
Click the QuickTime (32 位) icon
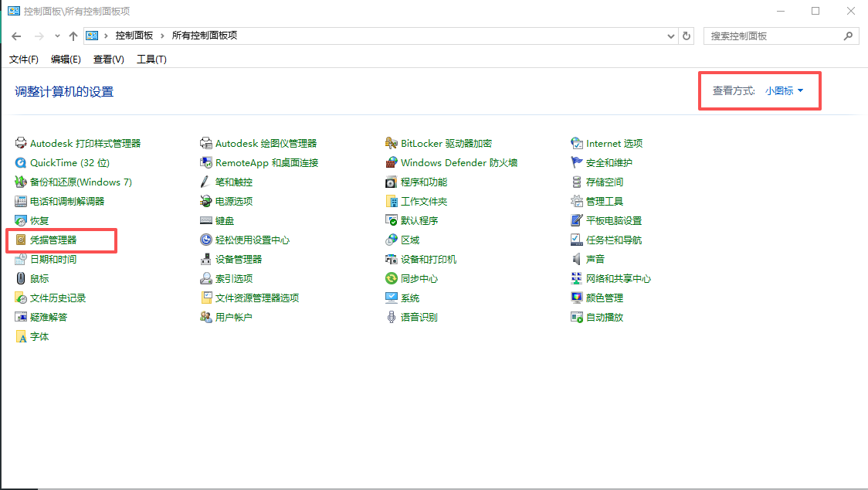tap(21, 162)
